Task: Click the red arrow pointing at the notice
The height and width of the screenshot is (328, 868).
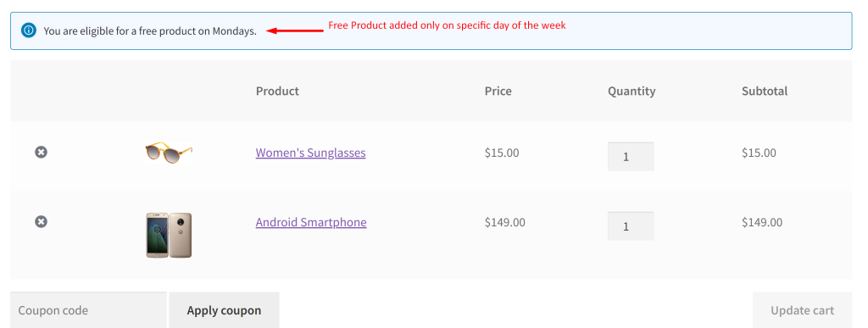Action: 294,31
